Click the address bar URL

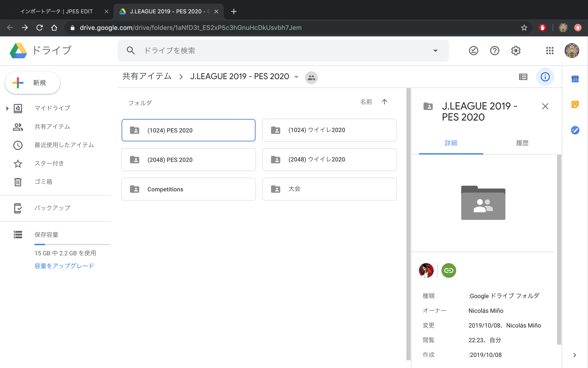point(190,28)
